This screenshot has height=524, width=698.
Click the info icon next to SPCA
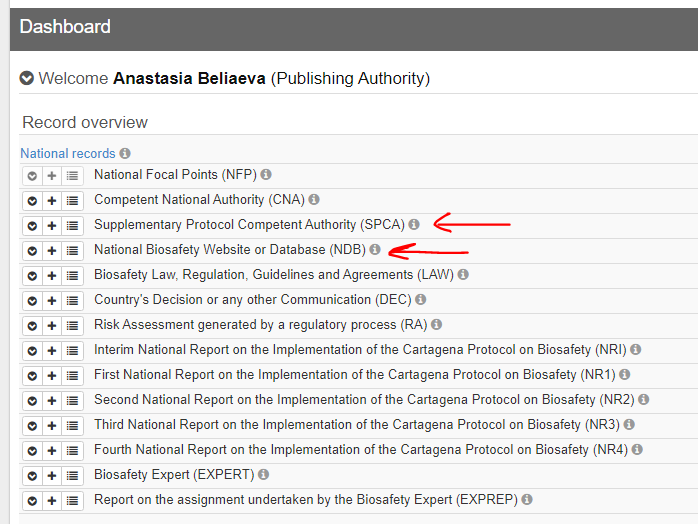[414, 225]
